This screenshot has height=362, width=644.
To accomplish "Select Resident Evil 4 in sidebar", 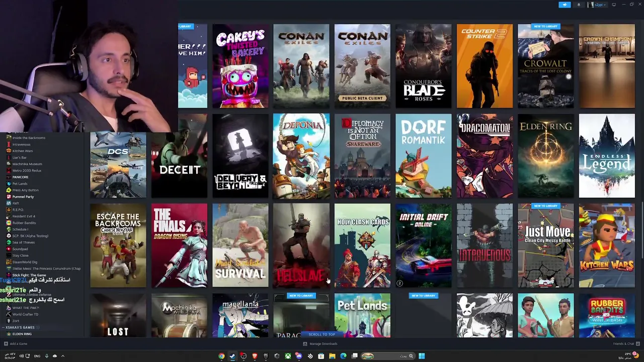I will (x=24, y=216).
